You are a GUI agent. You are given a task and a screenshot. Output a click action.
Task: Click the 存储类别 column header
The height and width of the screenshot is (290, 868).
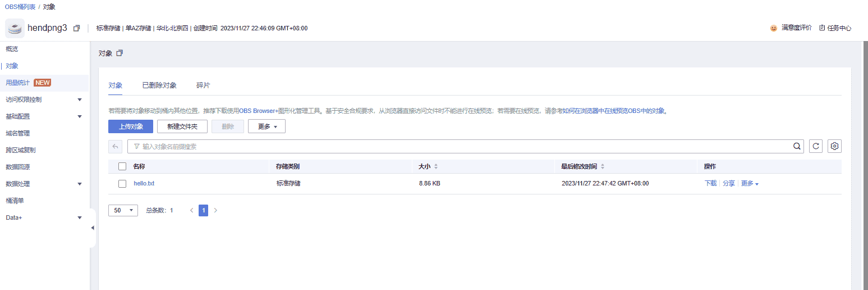click(288, 166)
